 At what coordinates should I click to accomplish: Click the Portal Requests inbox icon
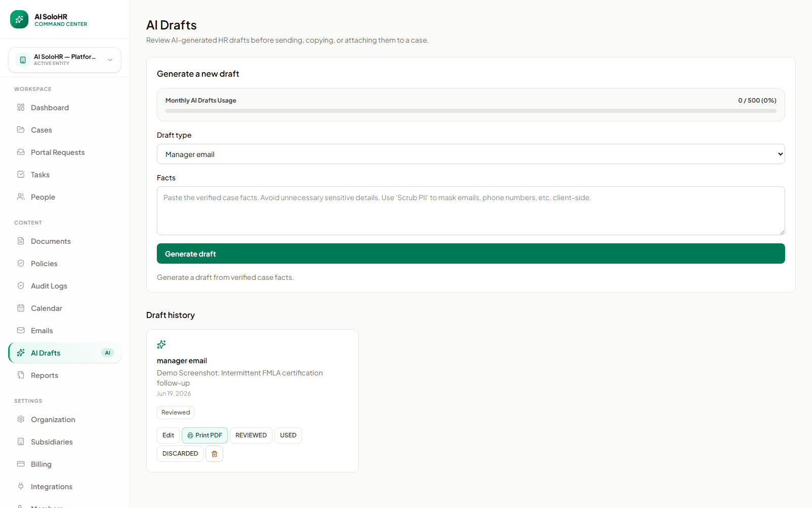pyautogui.click(x=21, y=152)
